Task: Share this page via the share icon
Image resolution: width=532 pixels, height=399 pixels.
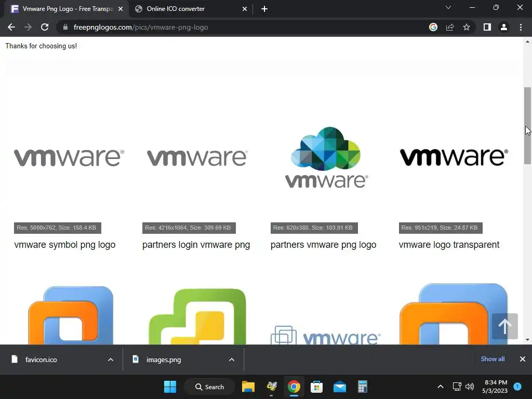Action: point(450,27)
